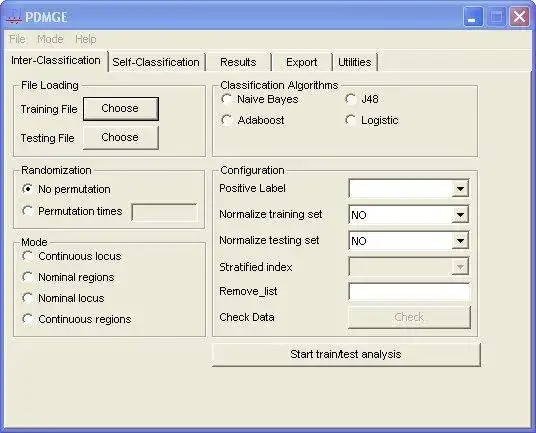Viewport: 536px width, 433px height.
Task: Expand the Normalize testing set dropdown
Action: (460, 241)
